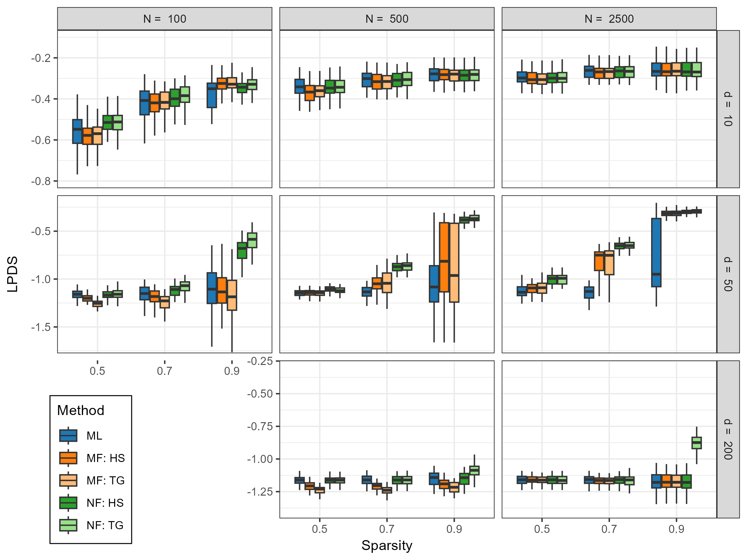Click the tall orange MF: HS box in d=50, N=500
Viewport: 747px width, 560px height.
pos(444,257)
